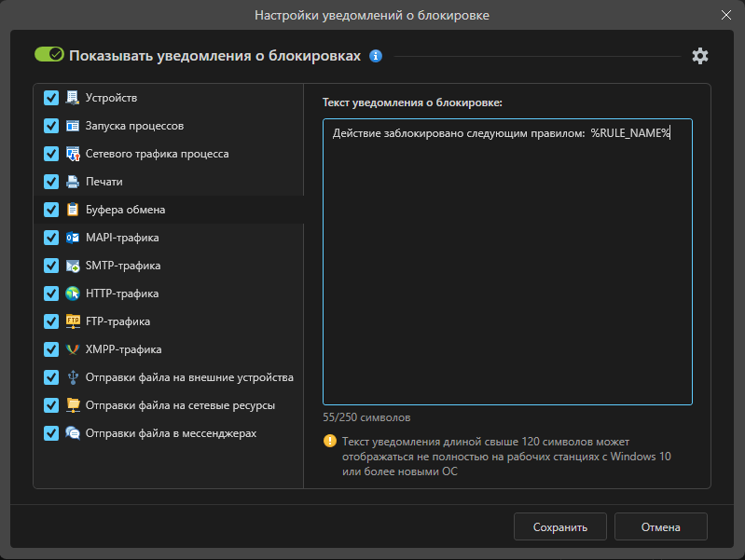Uncheck the SMTP-трафика checkbox

point(51,266)
